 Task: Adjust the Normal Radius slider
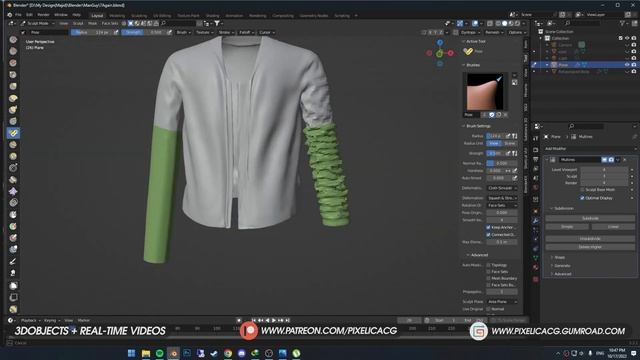pos(502,163)
